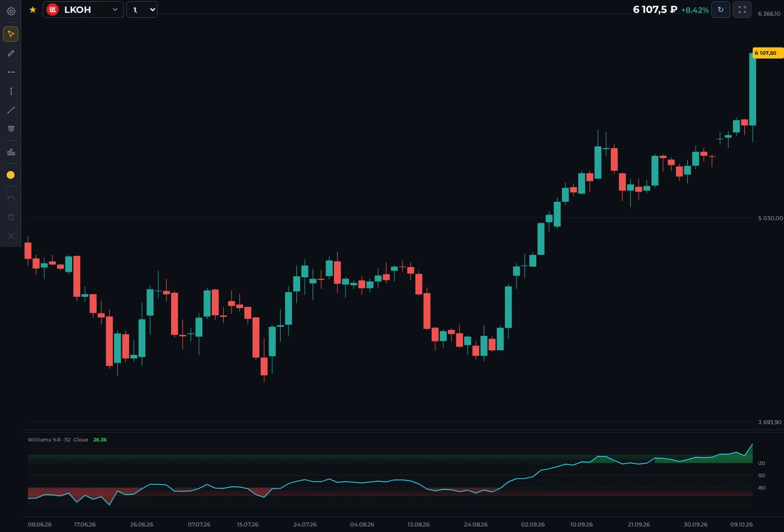Image resolution: width=784 pixels, height=532 pixels.
Task: Select the horizontal line tool
Action: tap(11, 72)
